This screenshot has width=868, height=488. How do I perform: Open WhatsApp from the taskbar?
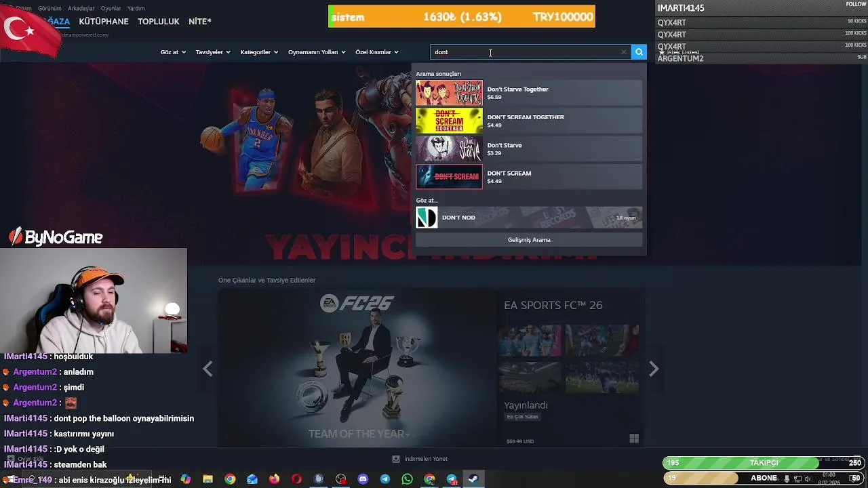407,479
